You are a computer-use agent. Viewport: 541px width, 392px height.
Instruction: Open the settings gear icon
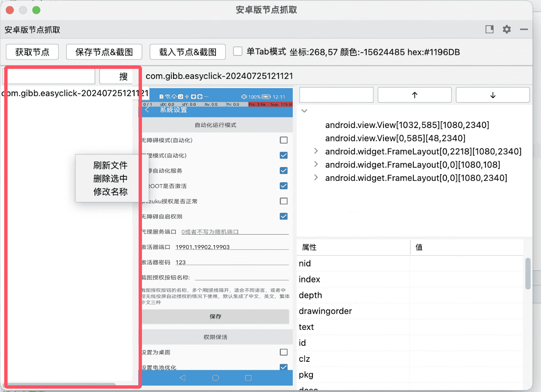[507, 29]
